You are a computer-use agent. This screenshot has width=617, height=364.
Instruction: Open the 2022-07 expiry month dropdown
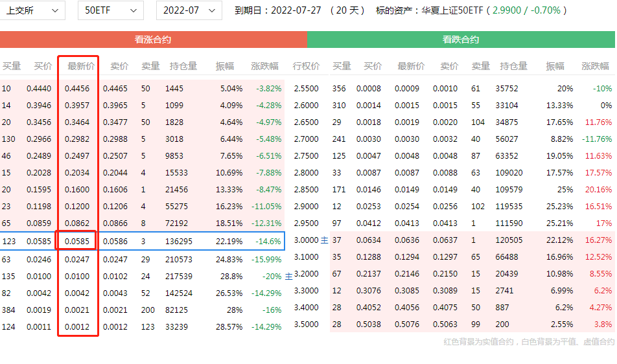(189, 10)
